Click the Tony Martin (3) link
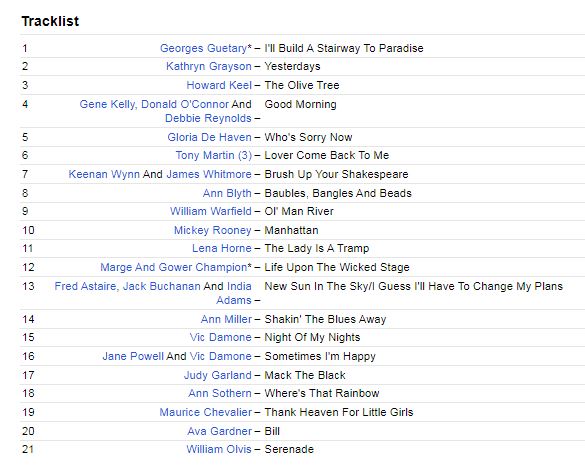 click(x=214, y=155)
